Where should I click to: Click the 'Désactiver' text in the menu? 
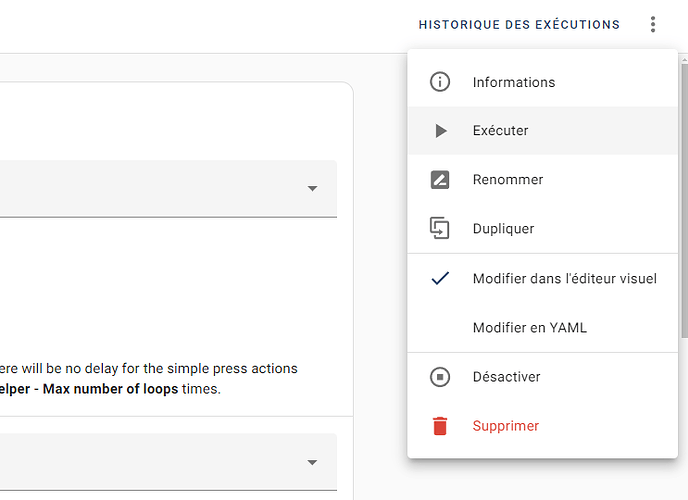tap(506, 377)
